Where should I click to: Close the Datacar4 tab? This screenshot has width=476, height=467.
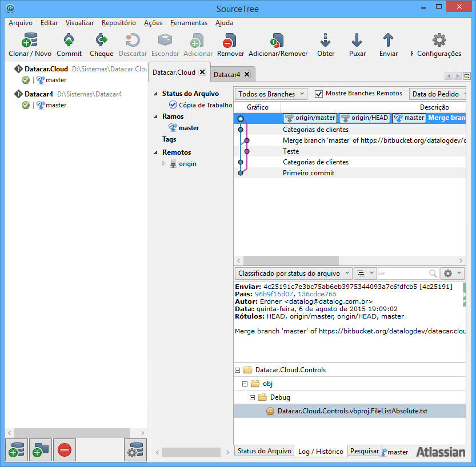[x=247, y=74]
